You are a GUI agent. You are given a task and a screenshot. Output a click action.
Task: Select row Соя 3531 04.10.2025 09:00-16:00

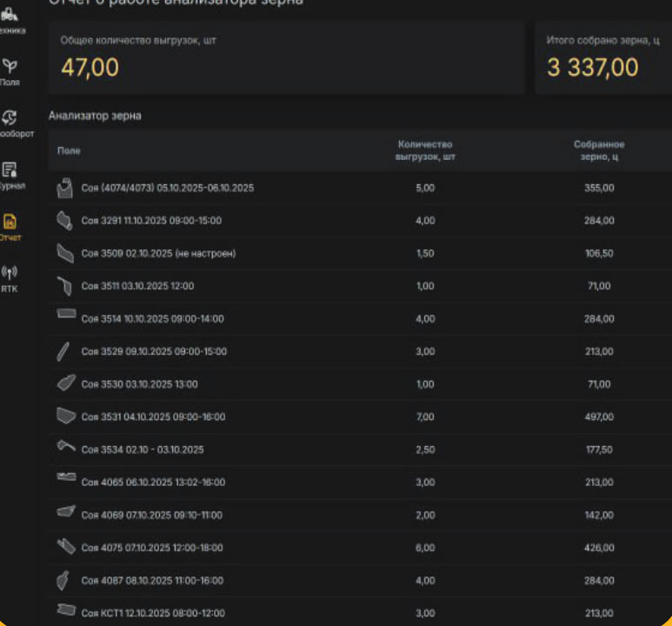click(x=360, y=416)
